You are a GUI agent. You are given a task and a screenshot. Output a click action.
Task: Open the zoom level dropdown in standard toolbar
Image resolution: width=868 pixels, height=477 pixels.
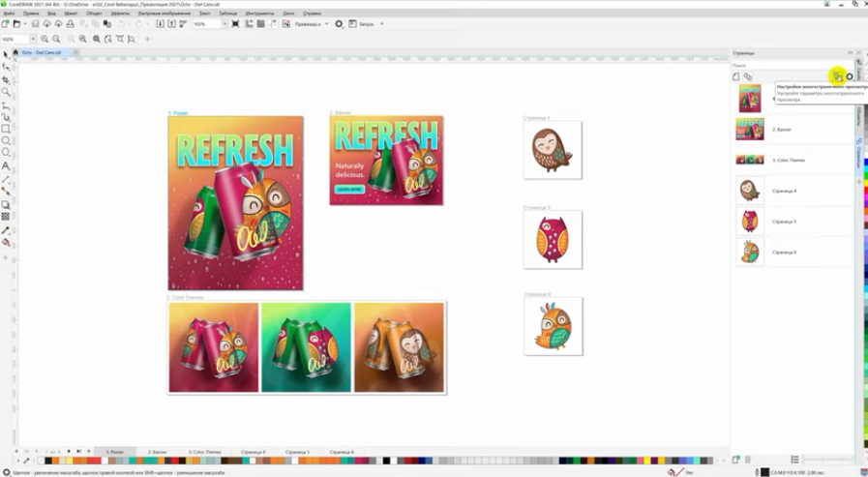(x=224, y=24)
